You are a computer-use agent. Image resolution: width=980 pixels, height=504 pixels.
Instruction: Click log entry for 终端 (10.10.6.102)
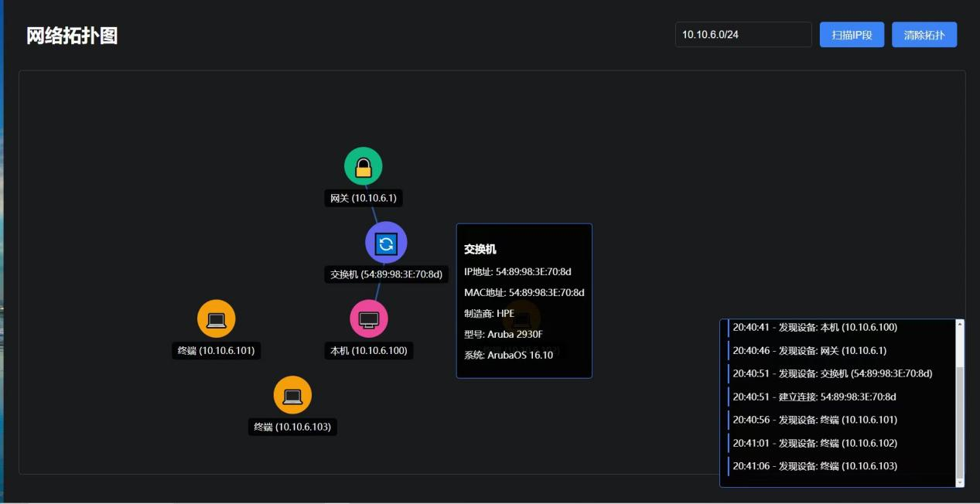click(814, 443)
